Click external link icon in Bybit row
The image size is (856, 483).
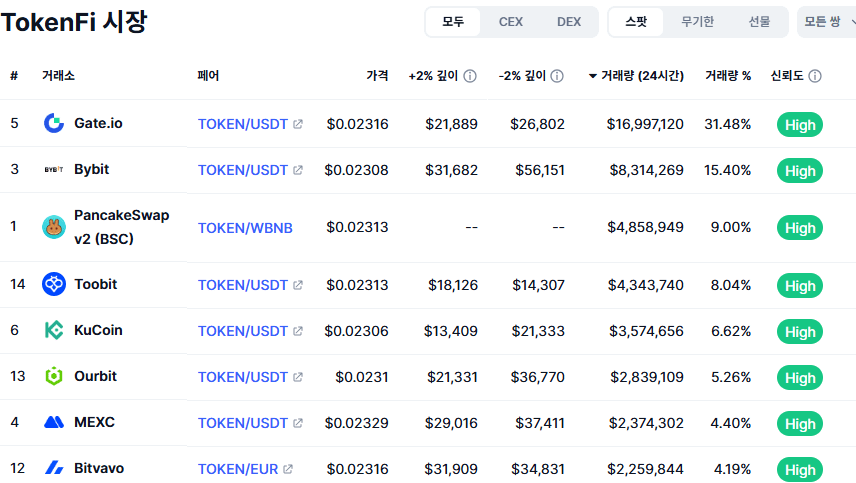click(298, 170)
